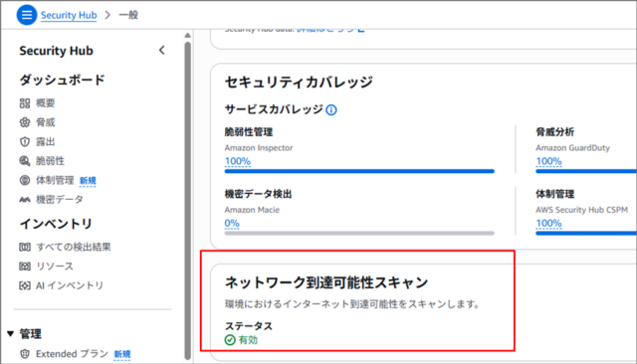This screenshot has height=364, width=637.
Task: Click the ネットワーク到達可能性スキャン heading
Action: click(326, 282)
